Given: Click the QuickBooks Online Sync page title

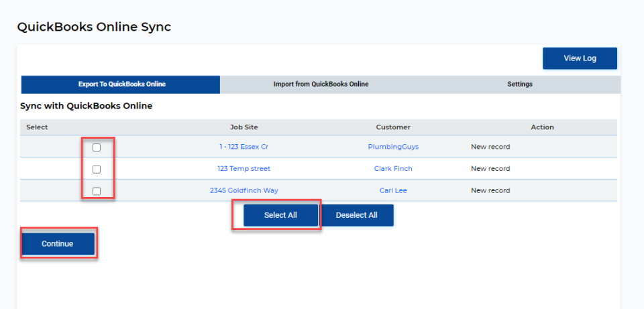Looking at the screenshot, I should point(94,27).
